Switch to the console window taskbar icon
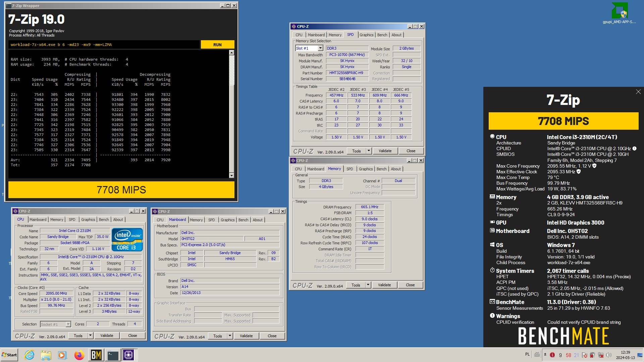 click(x=113, y=355)
